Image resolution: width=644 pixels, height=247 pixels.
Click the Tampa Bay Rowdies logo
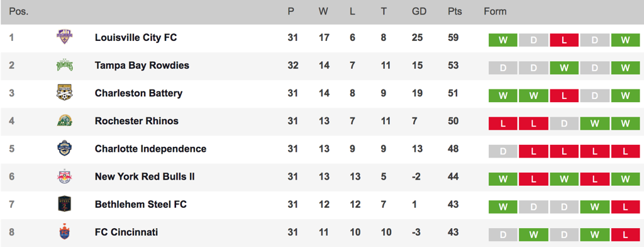(x=65, y=66)
